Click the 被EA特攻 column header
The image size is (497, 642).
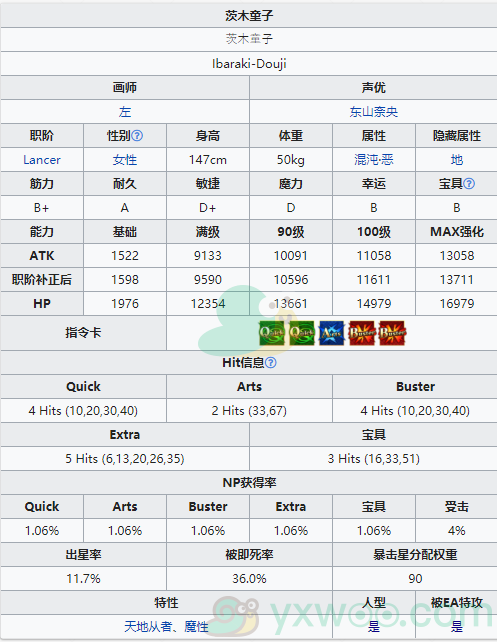tap(456, 602)
